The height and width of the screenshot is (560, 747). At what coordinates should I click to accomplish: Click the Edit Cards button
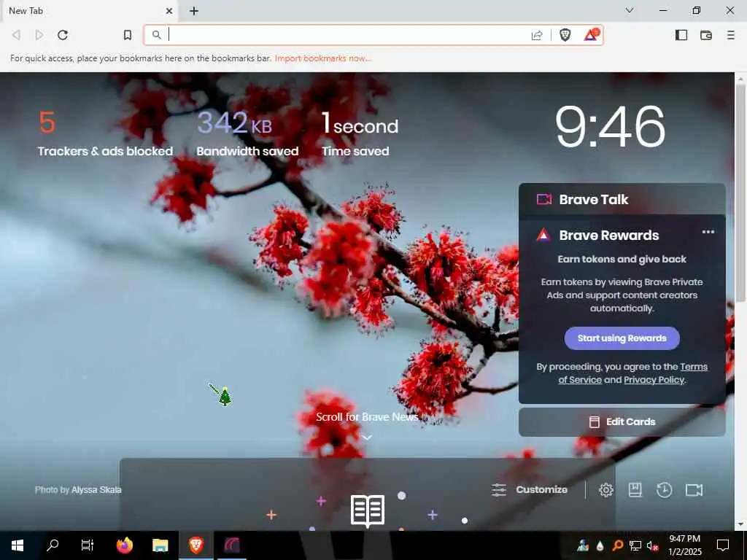point(622,422)
